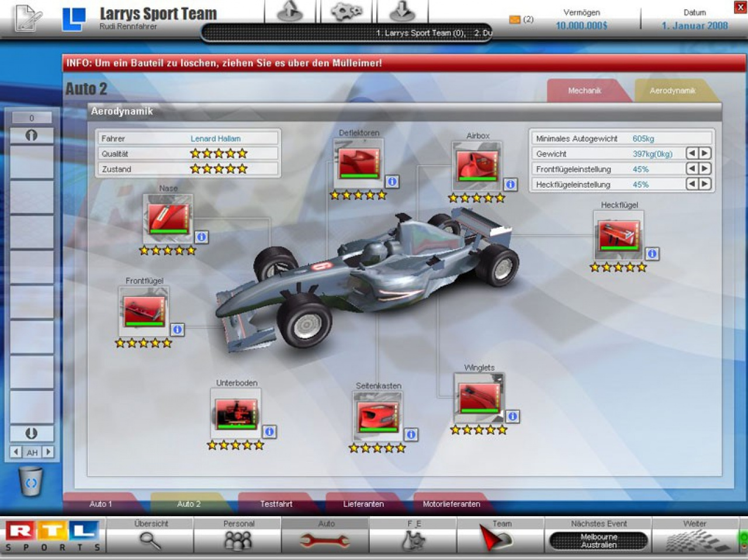Switch to the Auto 2 tab

pyautogui.click(x=189, y=504)
